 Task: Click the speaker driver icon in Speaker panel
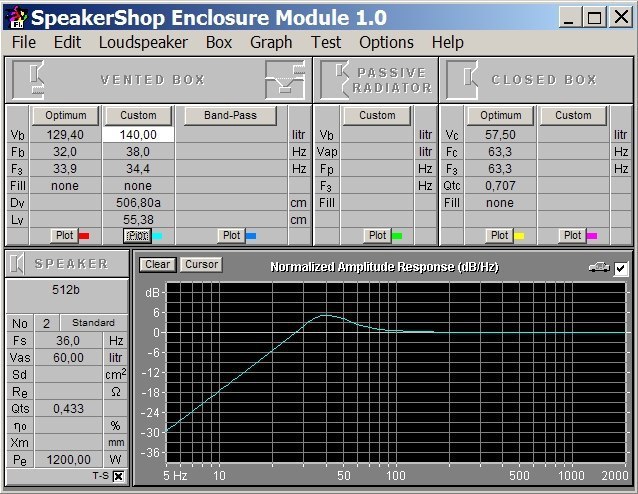pyautogui.click(x=17, y=264)
